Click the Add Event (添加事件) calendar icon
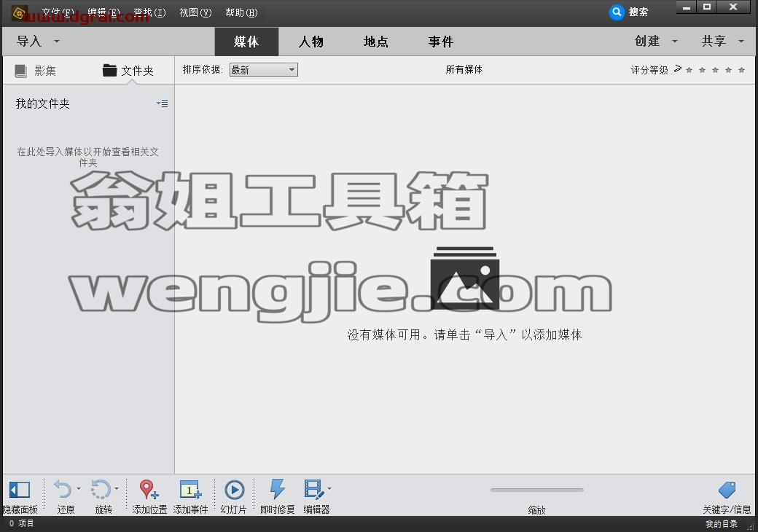758x532 pixels. pyautogui.click(x=190, y=490)
